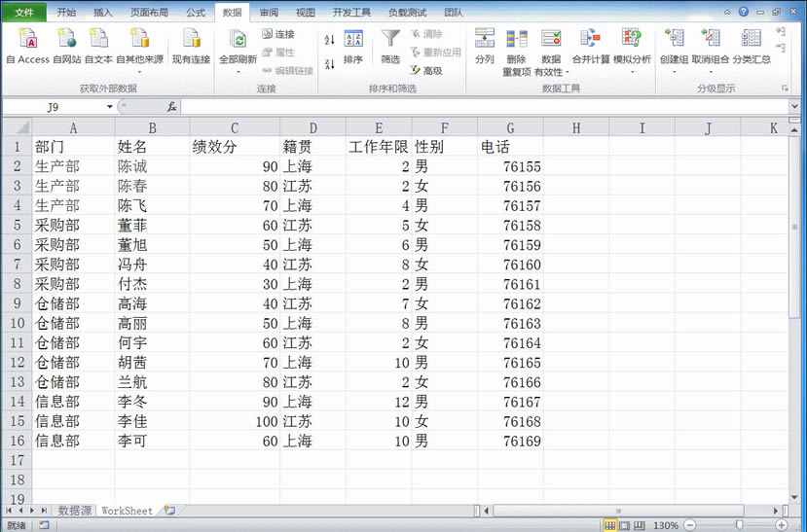This screenshot has height=532, width=807.
Task: Click vertical scrollbar down arrow
Action: coord(795,498)
